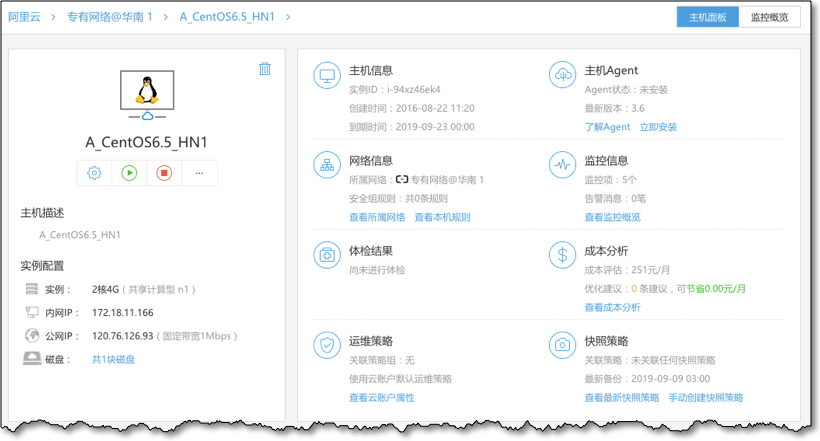This screenshot has height=441, width=820.
Task: Click the 成本分析 dollar icon
Action: coord(563,255)
